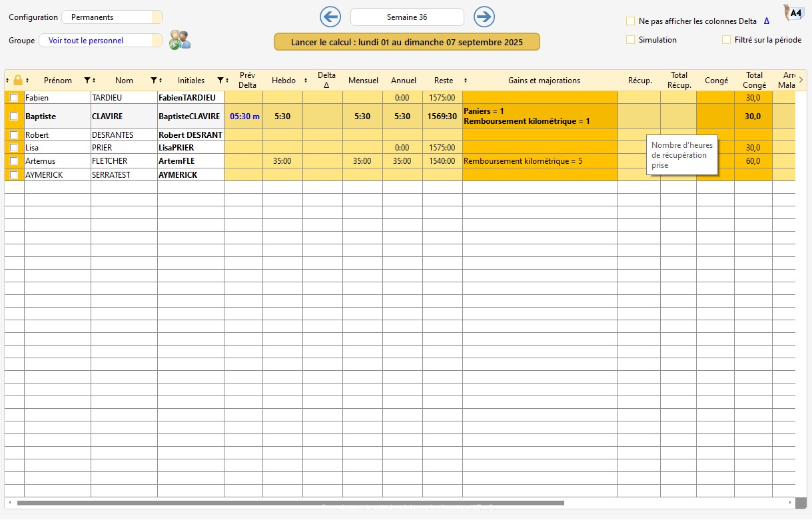Click the A4 page format icon
812x520 pixels.
pos(793,13)
